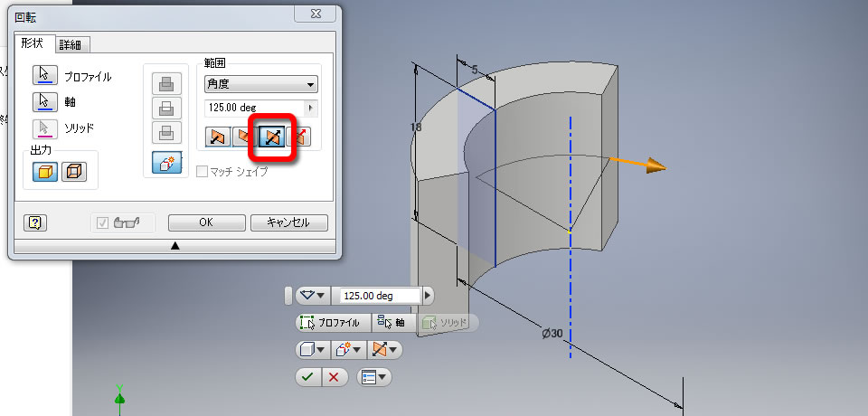Cancel with the red X button
Viewport: 868px width, 416px height.
tap(335, 377)
